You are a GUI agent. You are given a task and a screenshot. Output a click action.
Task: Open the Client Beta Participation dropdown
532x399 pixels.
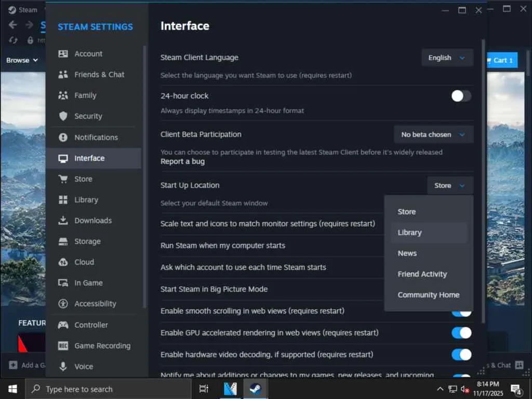[433, 135]
